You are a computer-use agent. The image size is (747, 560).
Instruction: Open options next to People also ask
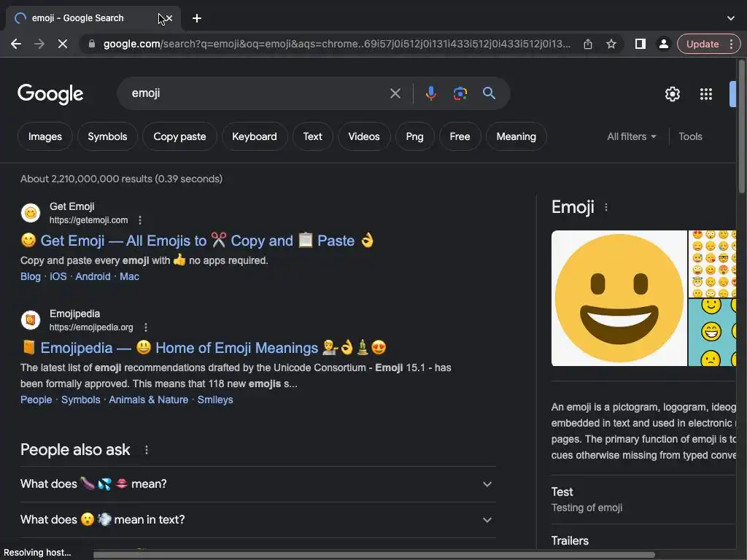[146, 449]
